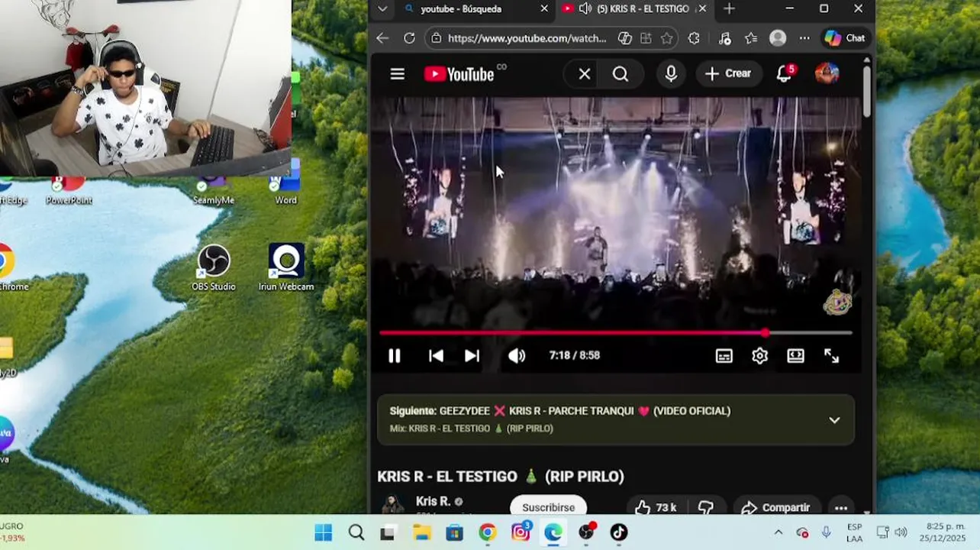Show hidden system tray icons chevron
980x550 pixels.
(x=778, y=532)
